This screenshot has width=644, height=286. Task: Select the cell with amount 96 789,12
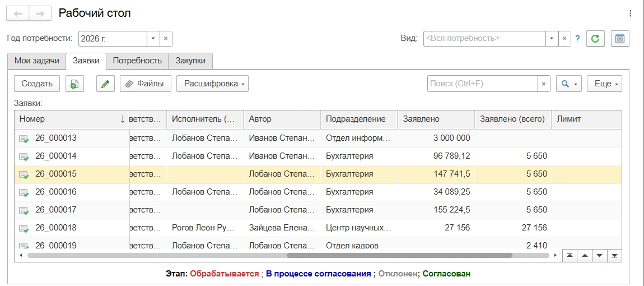[436, 156]
